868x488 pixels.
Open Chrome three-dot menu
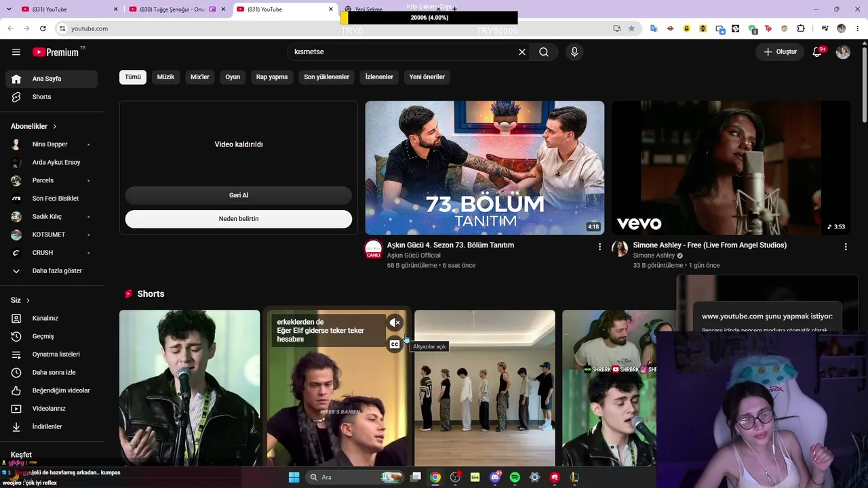pos(858,28)
